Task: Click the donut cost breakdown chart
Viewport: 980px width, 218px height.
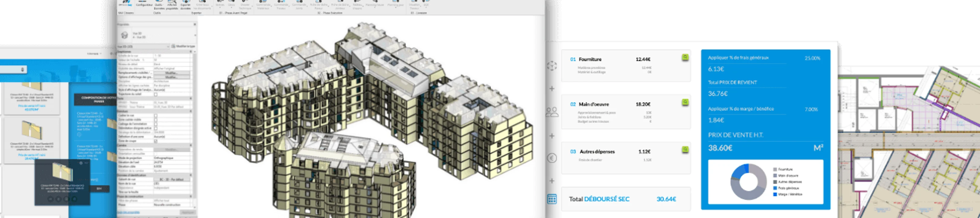Action: [x=749, y=182]
